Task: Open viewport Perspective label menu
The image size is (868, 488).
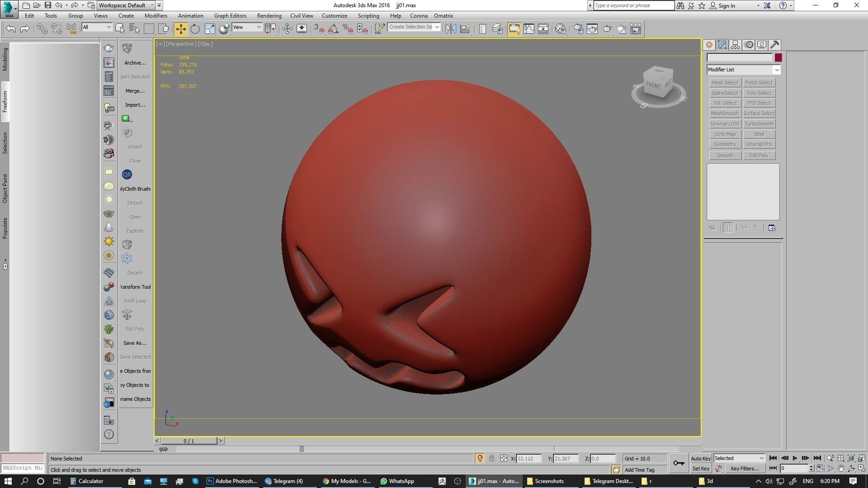Action: (x=181, y=44)
